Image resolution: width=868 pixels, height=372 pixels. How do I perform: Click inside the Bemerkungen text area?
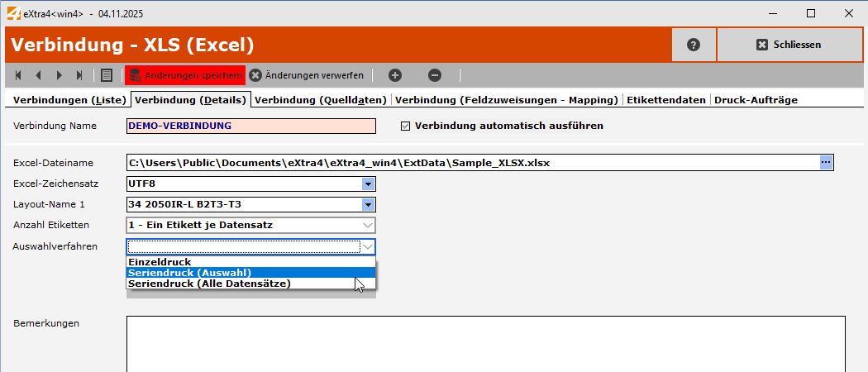486,344
